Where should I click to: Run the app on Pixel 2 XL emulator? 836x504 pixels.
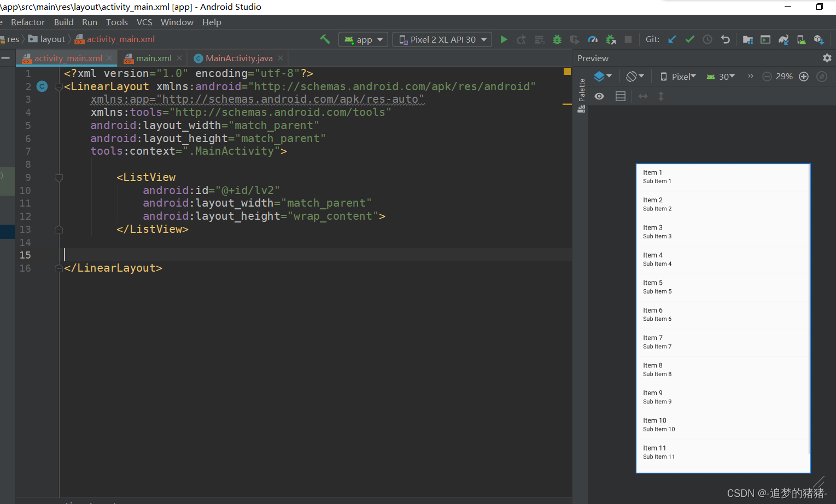(x=504, y=39)
